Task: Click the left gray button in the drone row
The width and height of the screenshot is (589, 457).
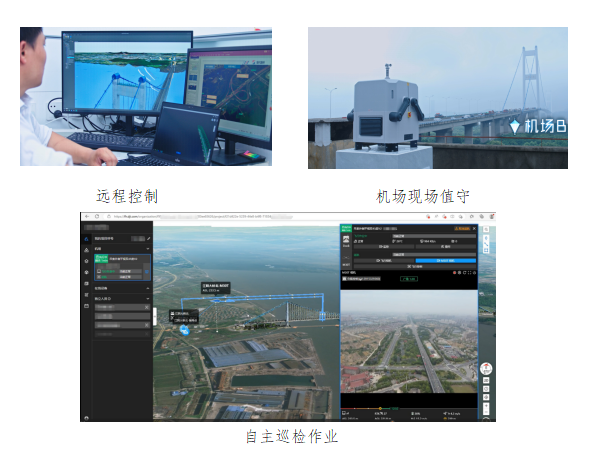Action: pos(384,261)
